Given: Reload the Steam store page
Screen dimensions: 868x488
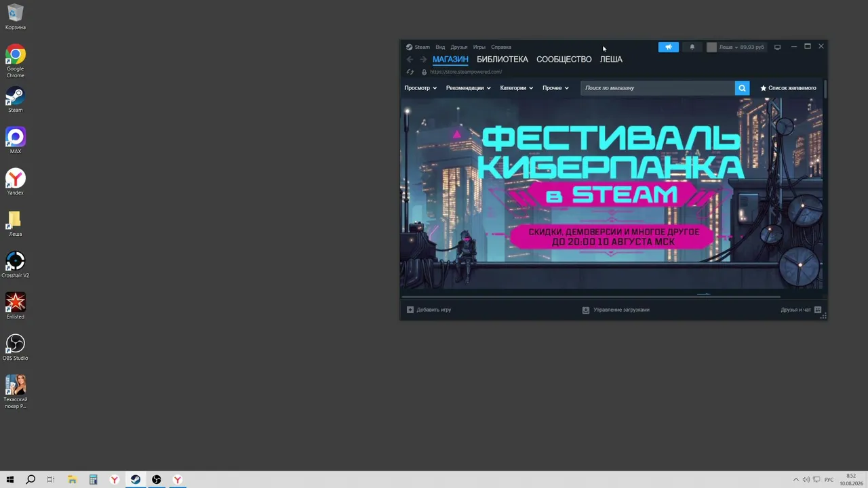Looking at the screenshot, I should [410, 72].
